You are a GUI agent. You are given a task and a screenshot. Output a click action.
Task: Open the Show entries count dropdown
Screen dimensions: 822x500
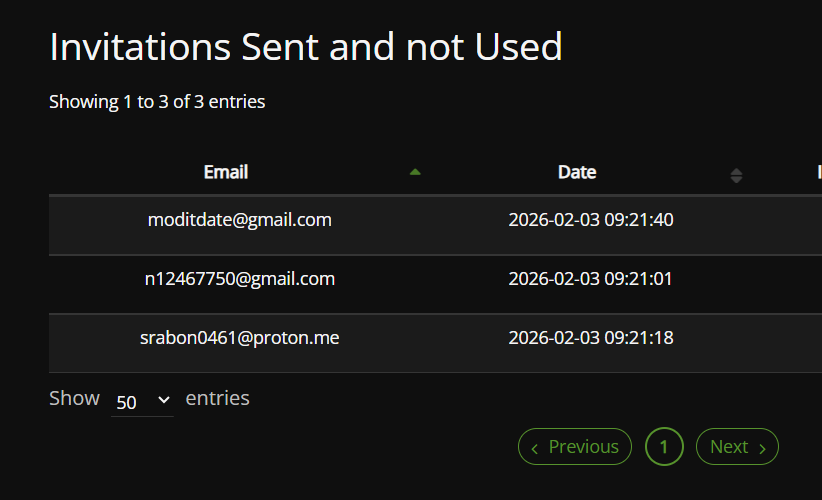tap(142, 402)
